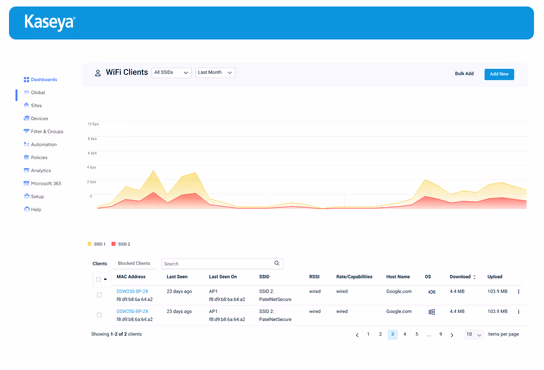Expand the select-all dropdown arrow

pyautogui.click(x=105, y=279)
